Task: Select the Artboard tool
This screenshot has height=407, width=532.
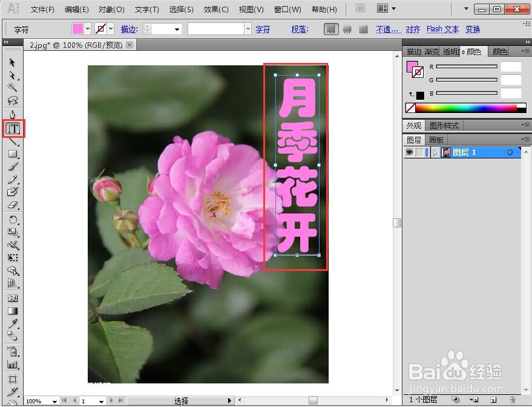Action: (x=13, y=379)
